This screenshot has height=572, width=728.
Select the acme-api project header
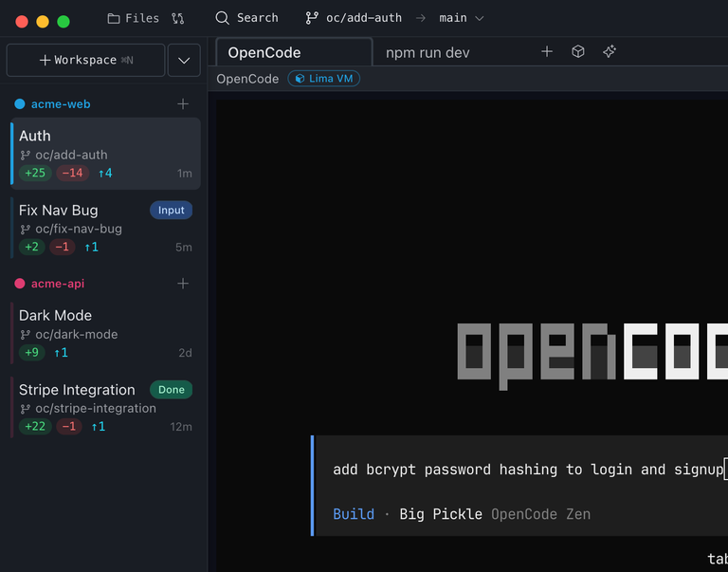click(58, 284)
